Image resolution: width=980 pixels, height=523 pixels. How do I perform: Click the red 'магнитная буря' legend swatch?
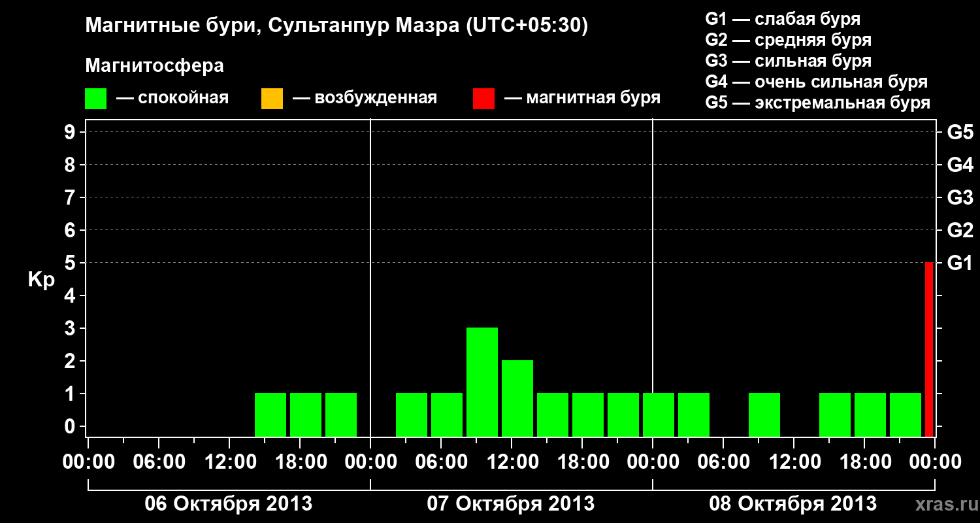click(483, 99)
